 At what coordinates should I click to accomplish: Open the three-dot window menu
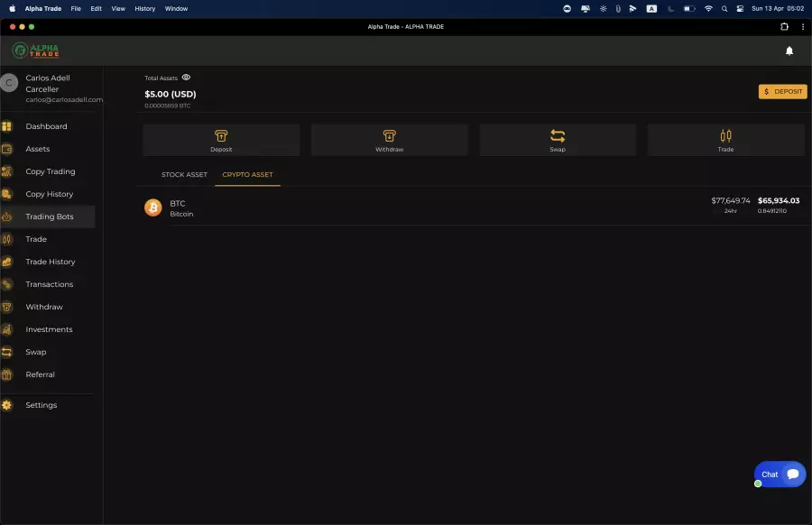pos(803,27)
